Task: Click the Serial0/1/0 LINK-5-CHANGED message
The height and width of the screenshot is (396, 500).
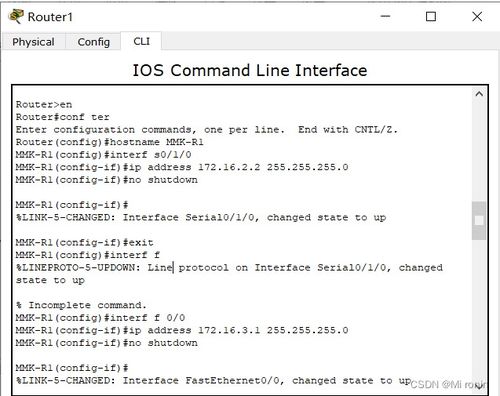Action: (201, 218)
